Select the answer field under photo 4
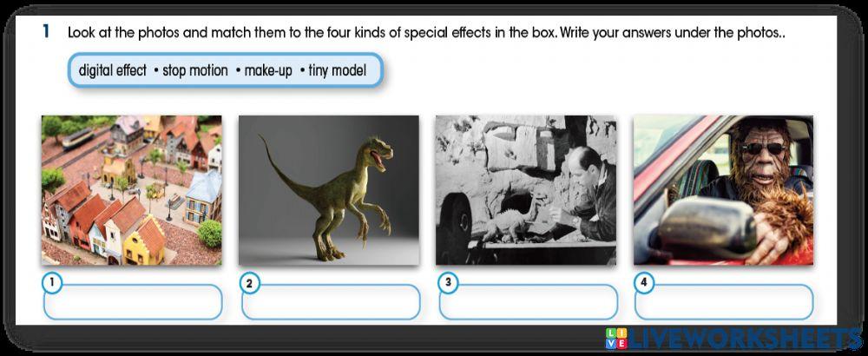The image size is (868, 356). (x=724, y=303)
